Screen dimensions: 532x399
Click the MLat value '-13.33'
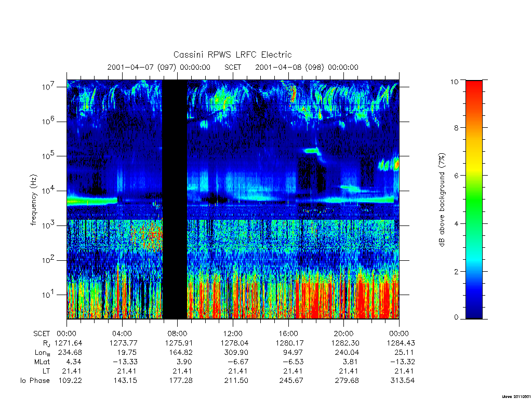(x=125, y=362)
